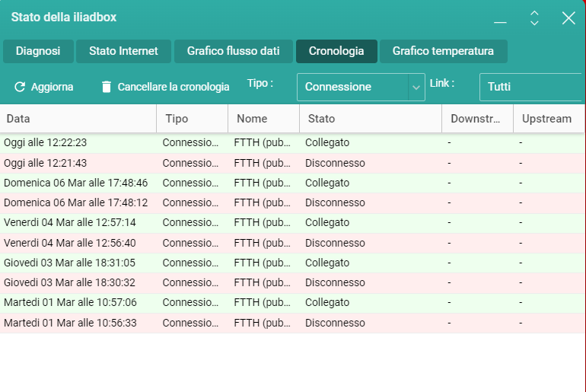Click Disconnesso status in 12:21:43 row

click(335, 164)
